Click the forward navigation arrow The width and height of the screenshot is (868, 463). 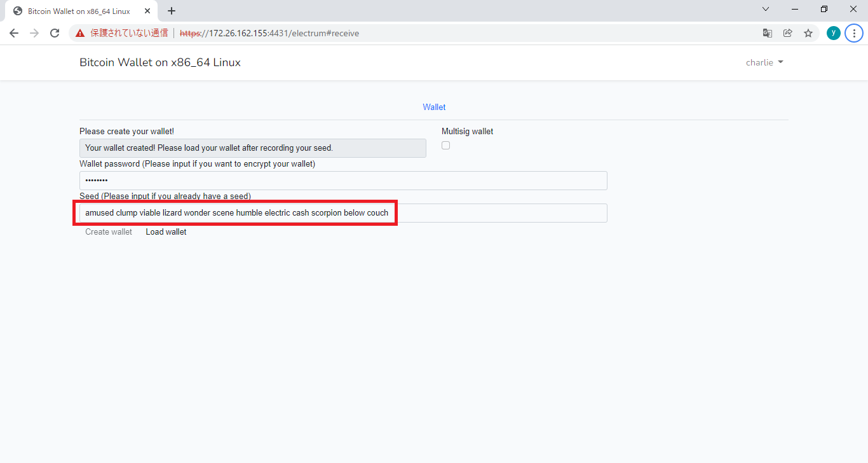tap(34, 32)
